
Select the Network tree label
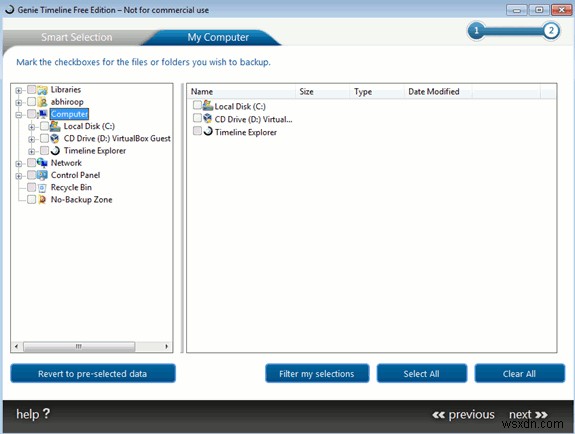(x=66, y=163)
